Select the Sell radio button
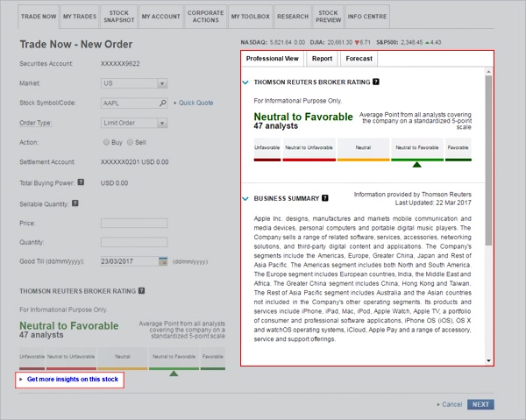The height and width of the screenshot is (420, 526). coord(131,142)
